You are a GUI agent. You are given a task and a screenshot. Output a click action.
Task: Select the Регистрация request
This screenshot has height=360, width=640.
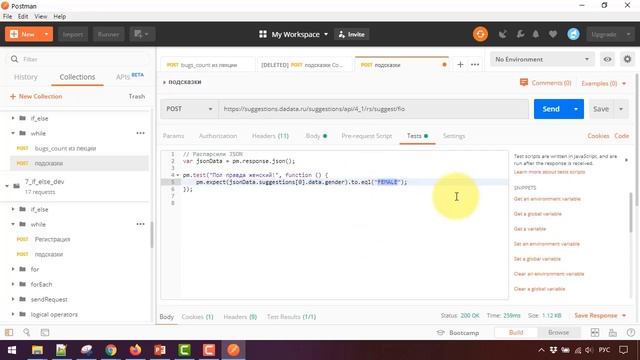click(52, 239)
